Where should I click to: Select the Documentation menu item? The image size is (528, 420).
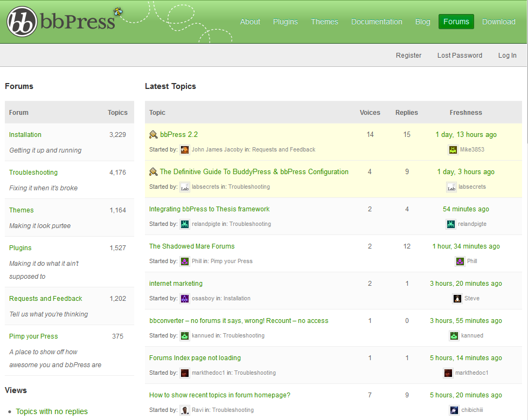[x=377, y=22]
